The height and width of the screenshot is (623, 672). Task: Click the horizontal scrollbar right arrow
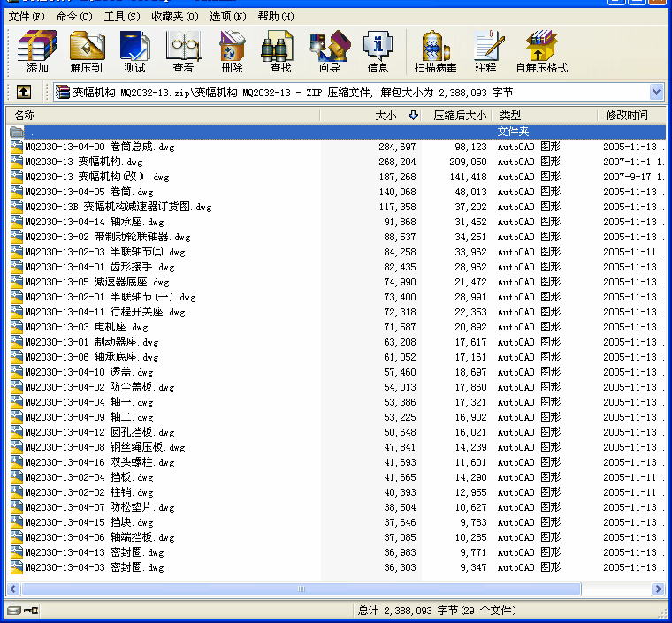[x=658, y=589]
